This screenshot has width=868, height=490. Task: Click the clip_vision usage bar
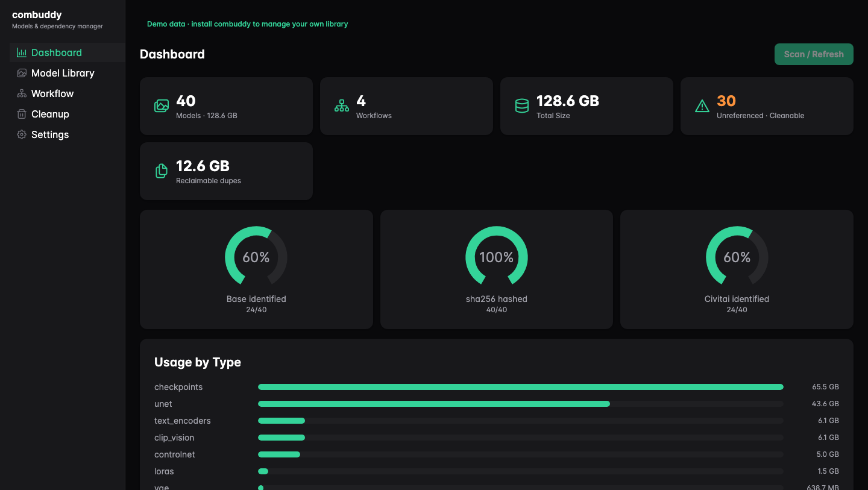521,438
